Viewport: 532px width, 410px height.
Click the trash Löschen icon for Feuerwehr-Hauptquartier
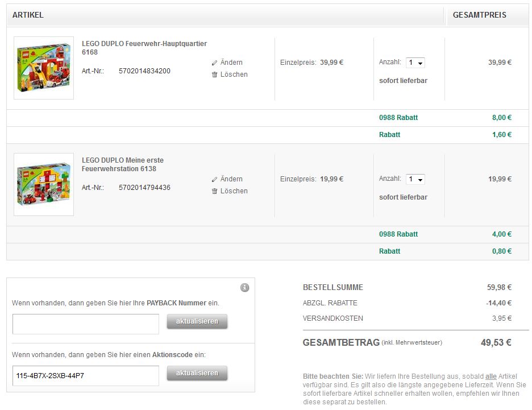point(215,74)
